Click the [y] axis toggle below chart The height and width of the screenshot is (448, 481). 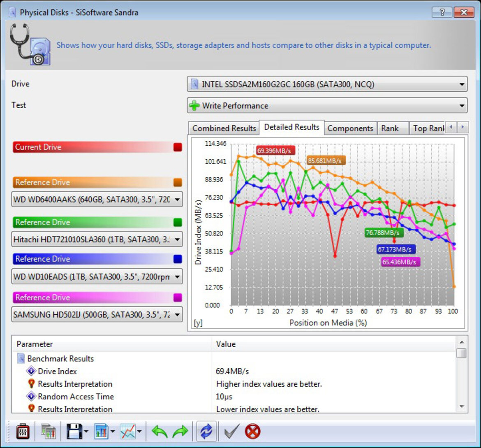point(198,323)
